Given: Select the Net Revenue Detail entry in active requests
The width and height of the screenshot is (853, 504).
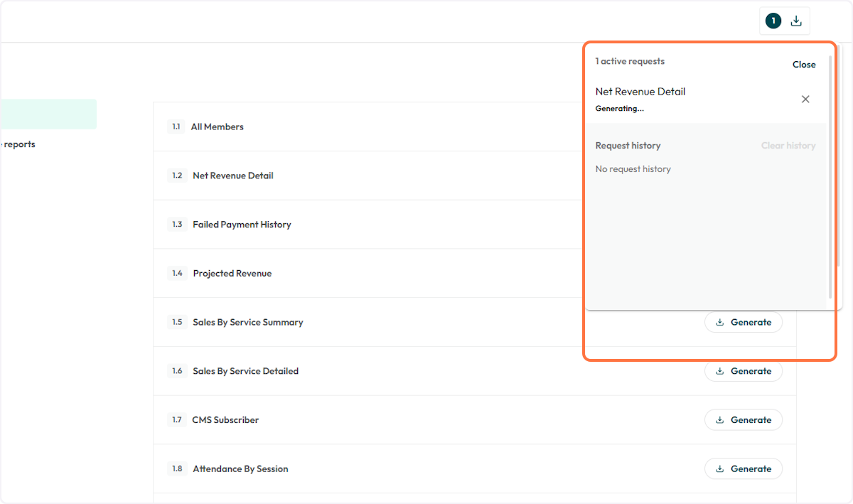Looking at the screenshot, I should coord(640,91).
